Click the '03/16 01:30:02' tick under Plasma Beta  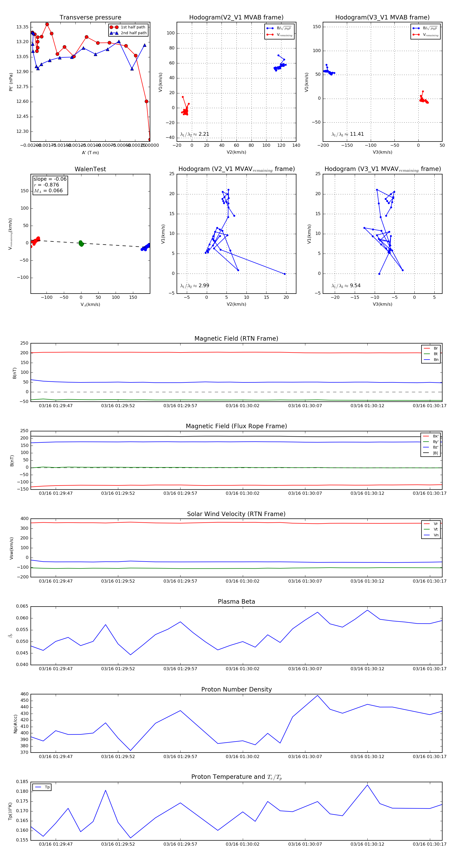[242, 669]
